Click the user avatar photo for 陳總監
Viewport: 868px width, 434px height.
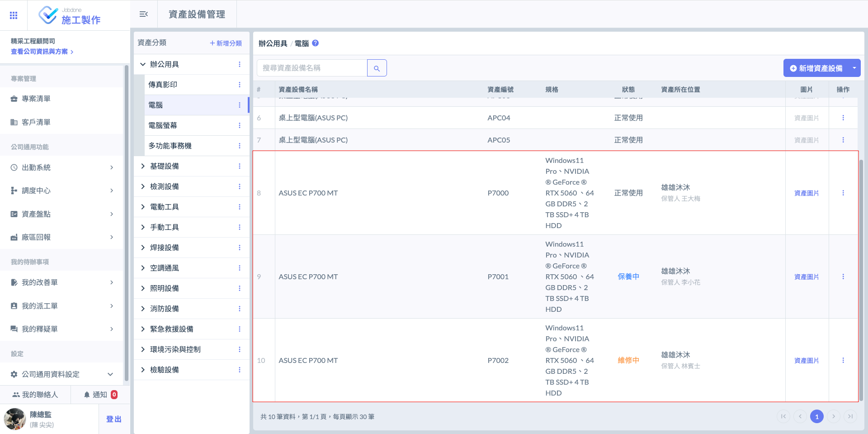tap(15, 419)
